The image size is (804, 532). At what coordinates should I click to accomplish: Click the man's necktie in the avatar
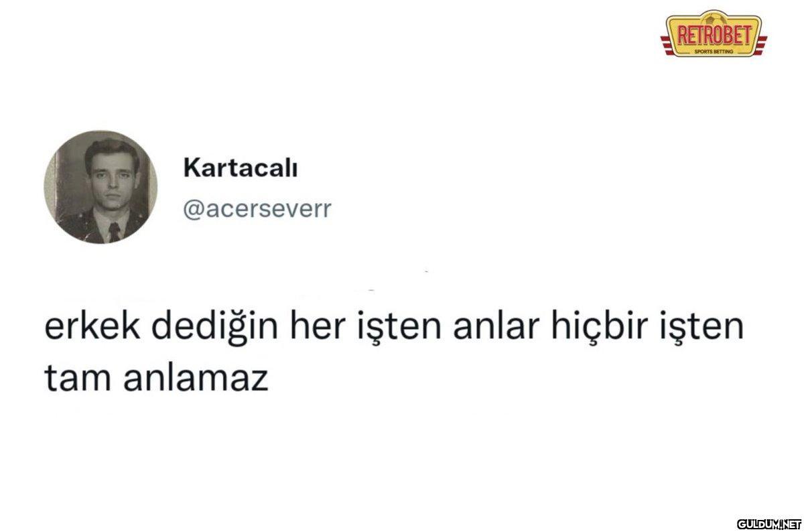pos(115,232)
